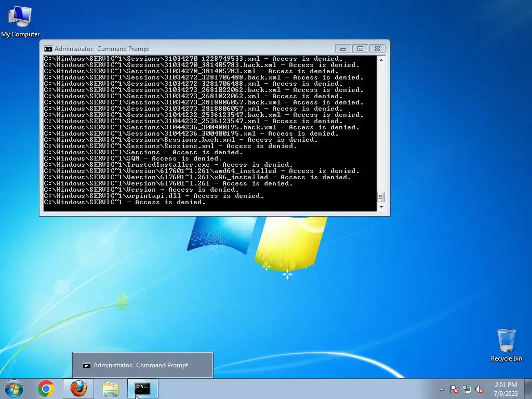This screenshot has width=532, height=399.
Task: Click the last line C:\Windows\SERVIC~1 denied
Action: point(125,202)
